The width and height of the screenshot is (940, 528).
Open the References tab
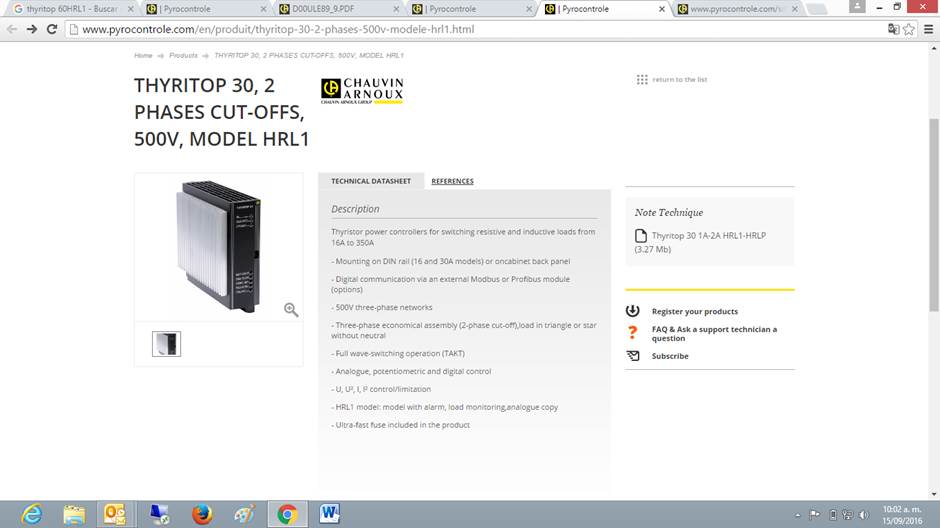[x=453, y=181]
